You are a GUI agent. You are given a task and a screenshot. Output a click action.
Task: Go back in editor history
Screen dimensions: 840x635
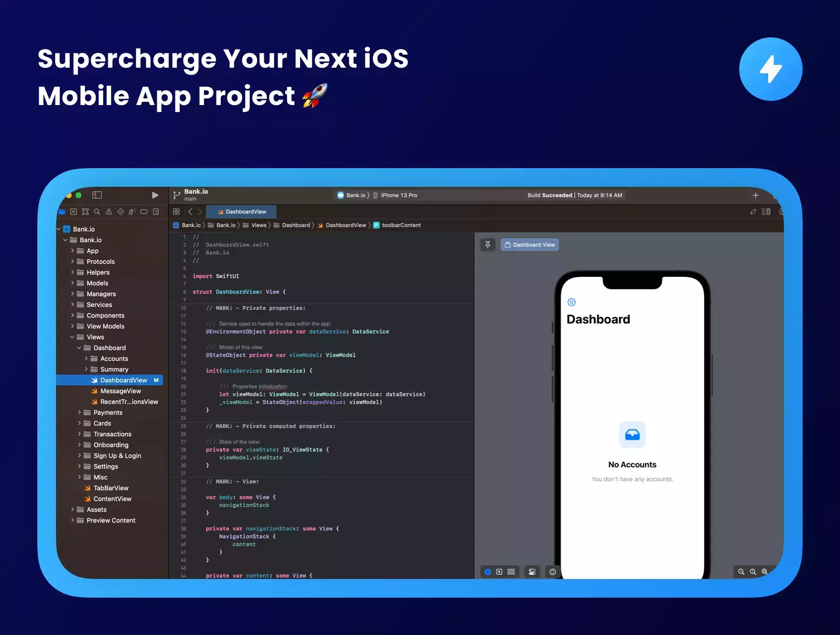coord(190,212)
